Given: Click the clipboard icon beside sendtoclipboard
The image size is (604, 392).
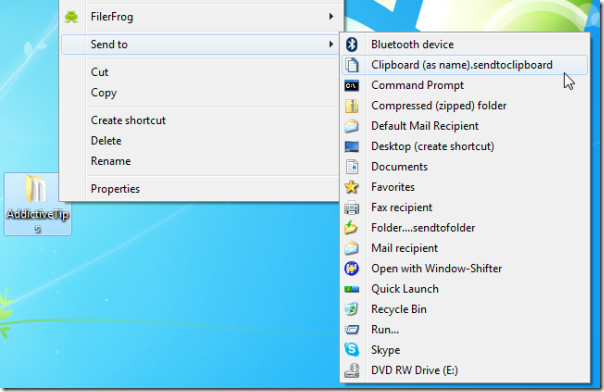Looking at the screenshot, I should click(352, 65).
